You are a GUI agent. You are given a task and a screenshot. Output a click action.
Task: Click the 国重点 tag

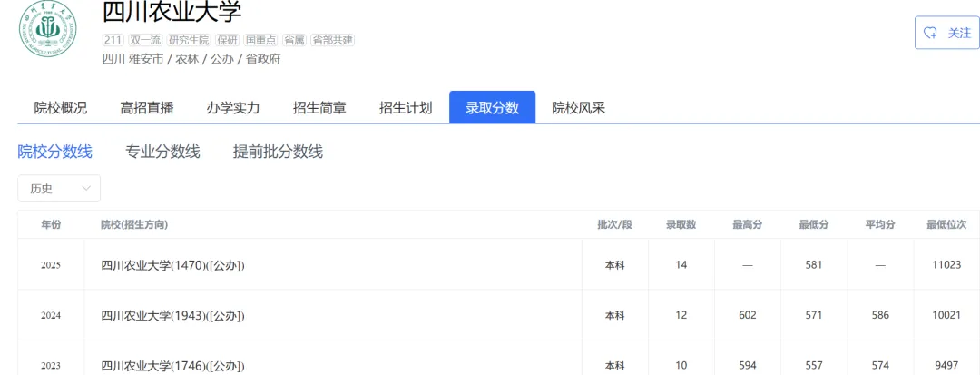(x=260, y=40)
